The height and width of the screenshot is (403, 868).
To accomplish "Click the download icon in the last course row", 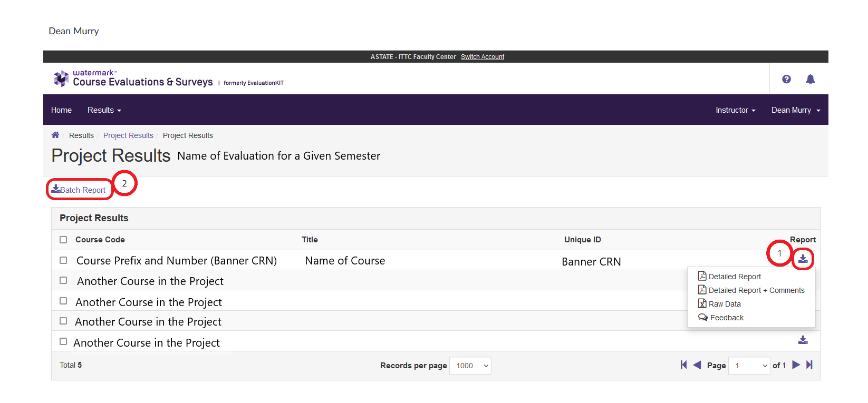I will pos(803,340).
